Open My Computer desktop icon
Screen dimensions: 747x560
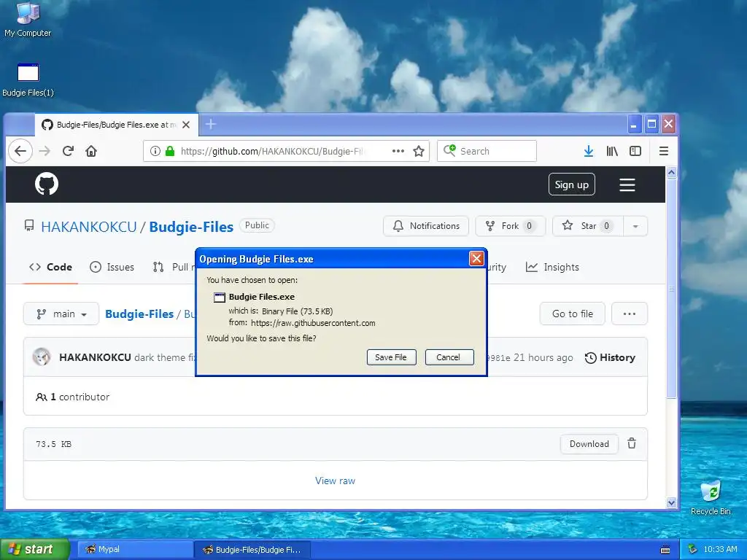point(28,19)
